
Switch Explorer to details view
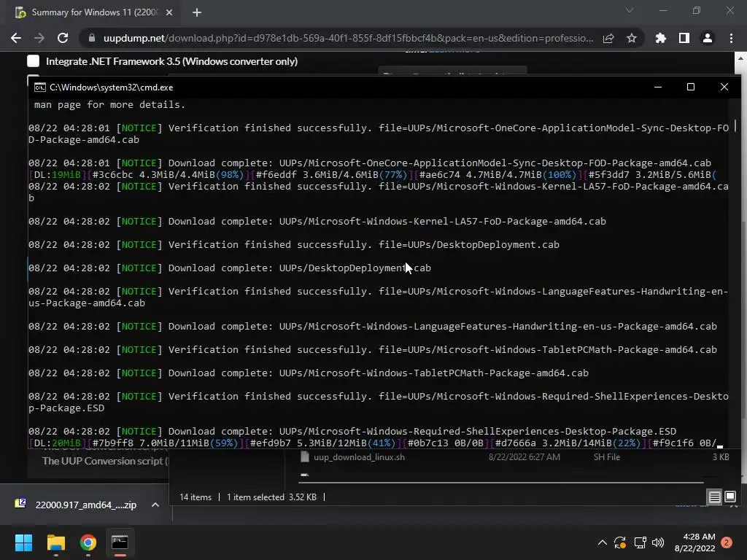point(715,497)
